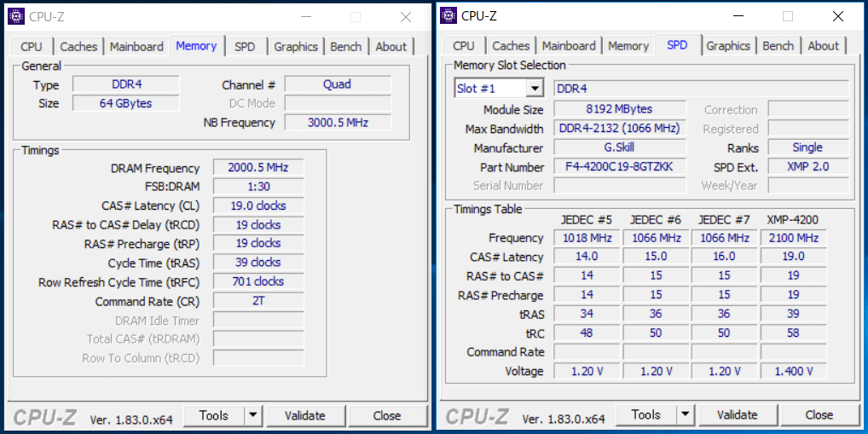
Task: Click JEDEC #5 tRC value 48
Action: point(587,333)
